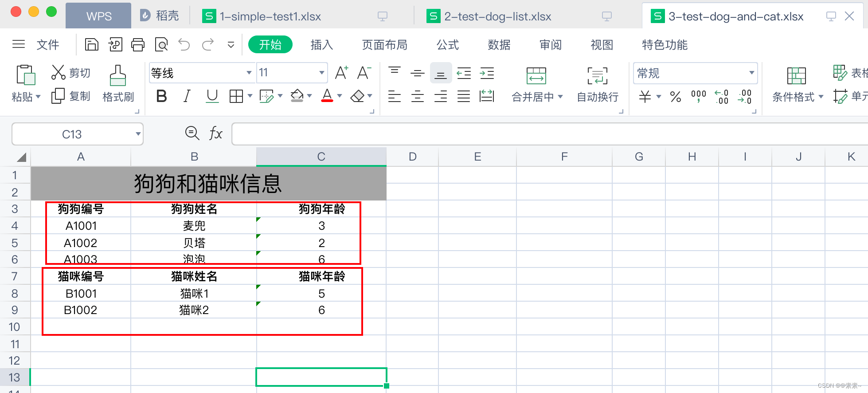Align text right horizontally
Viewport: 868px width, 393px height.
pyautogui.click(x=441, y=96)
